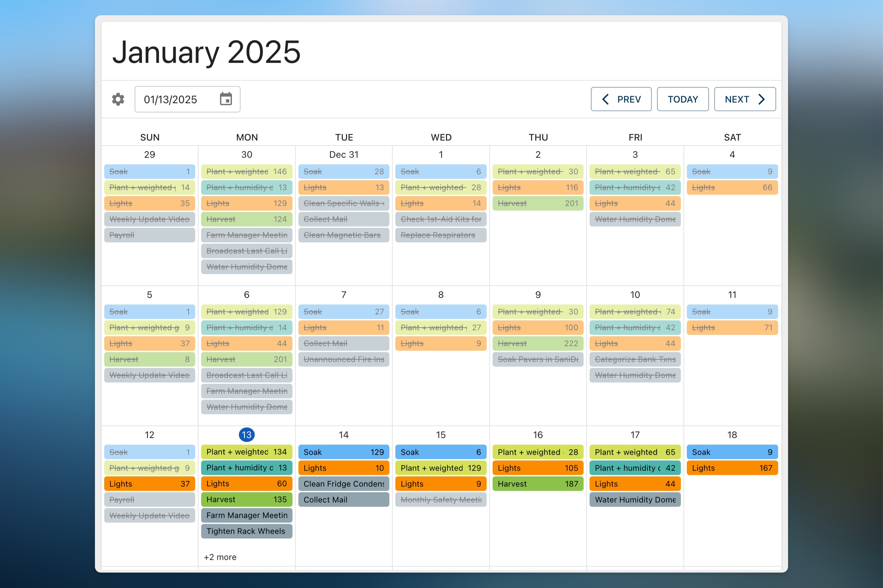Click TODAY button to jump to current date
Image resolution: width=883 pixels, height=588 pixels.
point(683,99)
